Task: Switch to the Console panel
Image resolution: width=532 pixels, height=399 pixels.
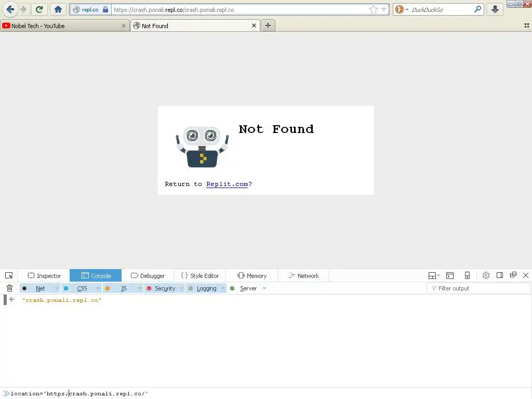Action: tap(96, 275)
